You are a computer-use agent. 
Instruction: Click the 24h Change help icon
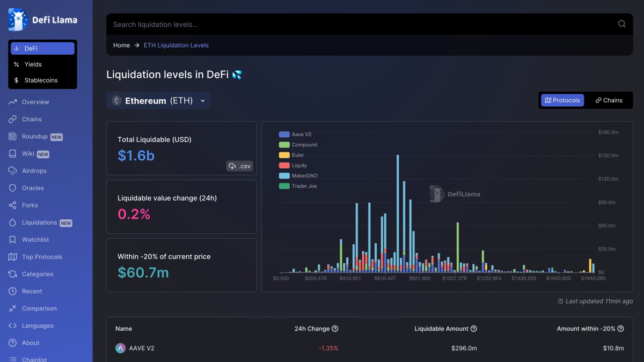tap(335, 329)
